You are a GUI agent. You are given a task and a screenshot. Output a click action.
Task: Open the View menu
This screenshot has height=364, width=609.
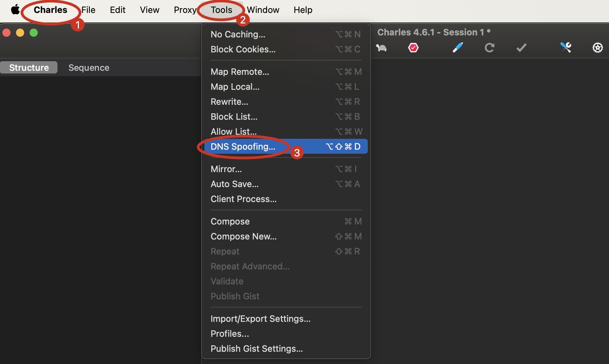150,10
